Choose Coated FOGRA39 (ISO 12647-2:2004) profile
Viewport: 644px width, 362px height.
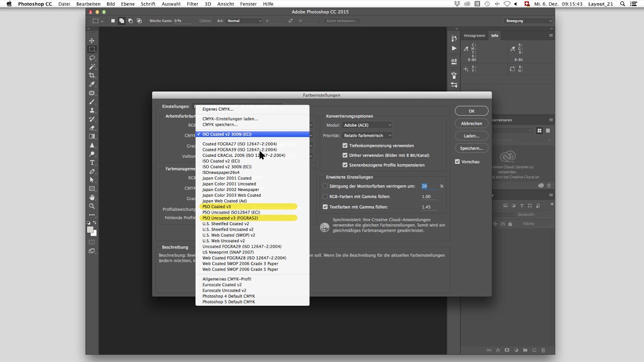239,150
